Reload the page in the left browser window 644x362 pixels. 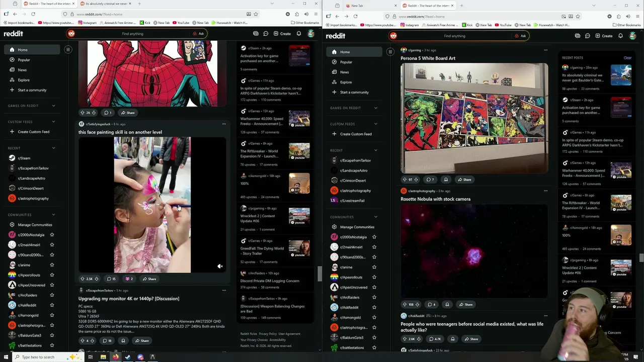(x=33, y=14)
